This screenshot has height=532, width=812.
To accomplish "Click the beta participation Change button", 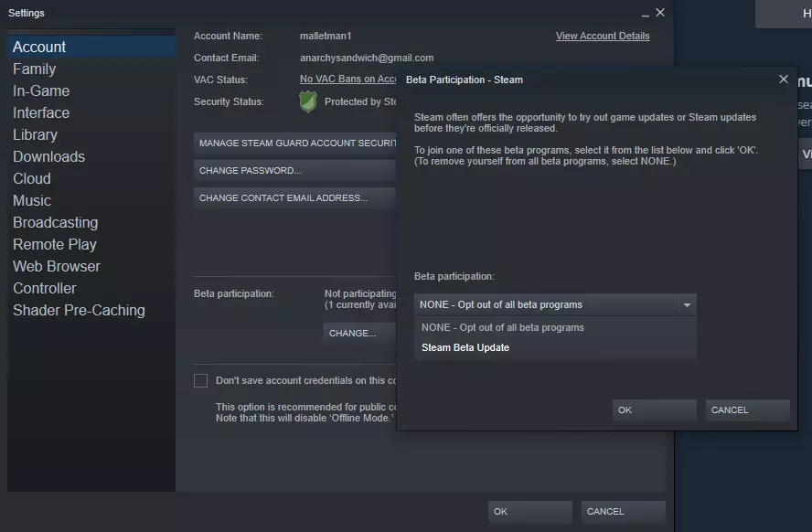I will click(x=359, y=334).
